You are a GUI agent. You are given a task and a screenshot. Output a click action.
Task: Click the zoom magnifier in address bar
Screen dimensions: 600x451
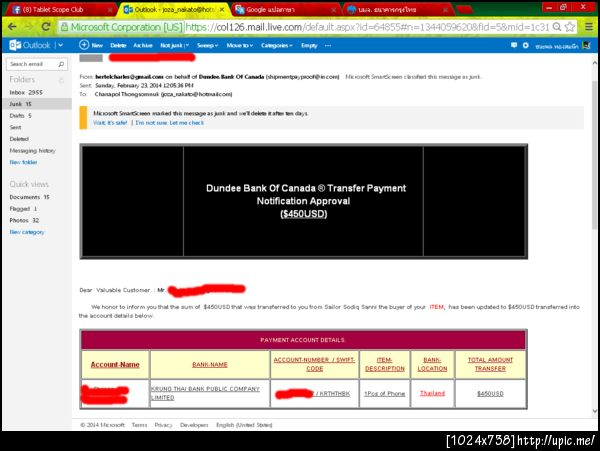pyautogui.click(x=557, y=27)
